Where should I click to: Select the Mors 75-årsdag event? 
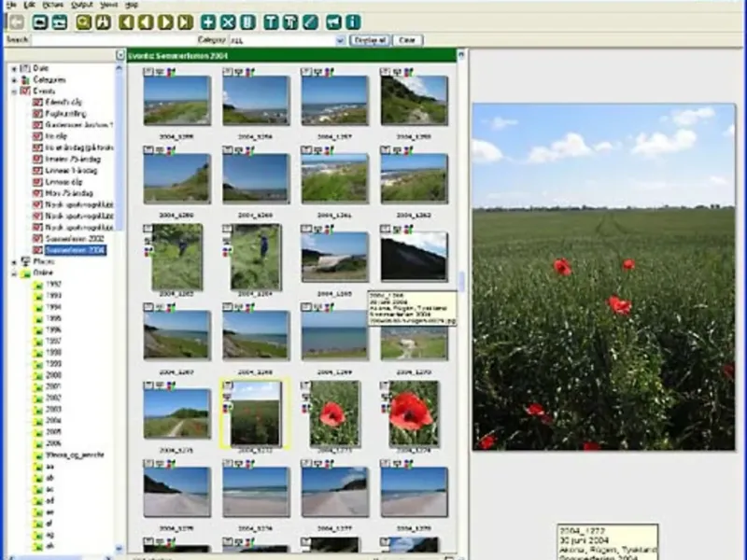click(x=69, y=193)
